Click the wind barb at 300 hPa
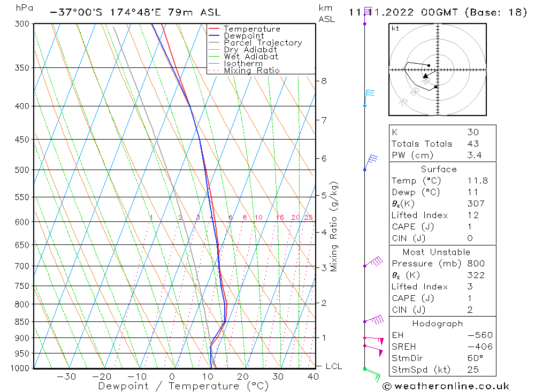Screen dimensions: 535x392 (x=367, y=16)
